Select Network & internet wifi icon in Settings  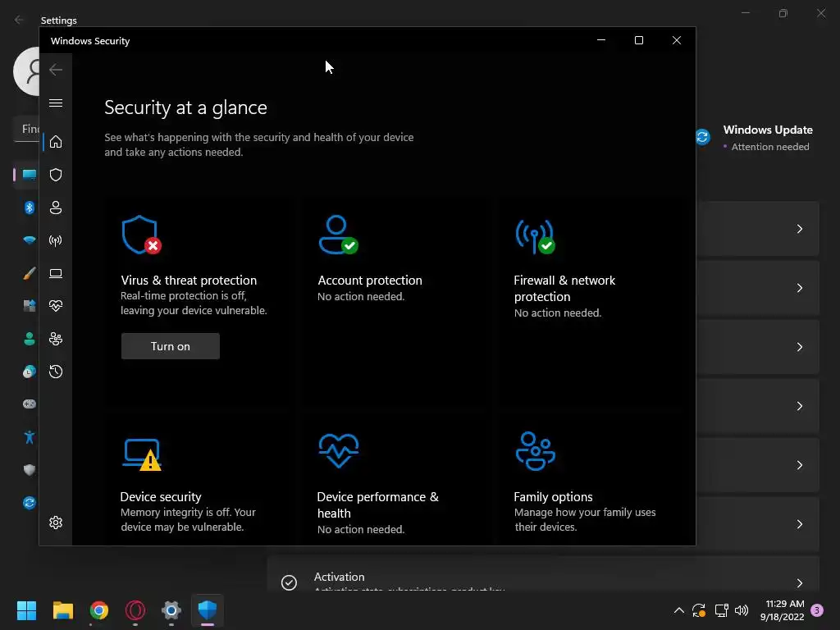click(30, 240)
